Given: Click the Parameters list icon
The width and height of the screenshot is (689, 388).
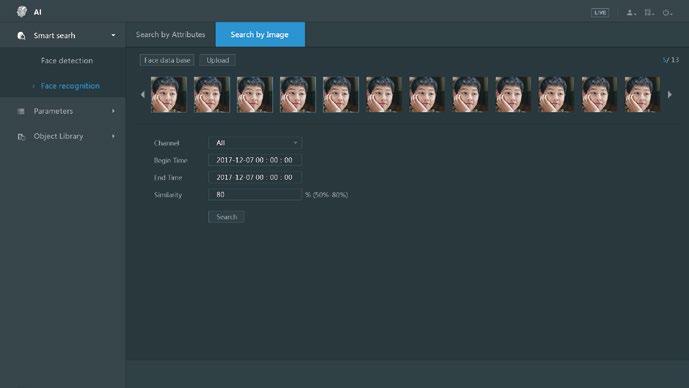Looking at the screenshot, I should pos(21,111).
